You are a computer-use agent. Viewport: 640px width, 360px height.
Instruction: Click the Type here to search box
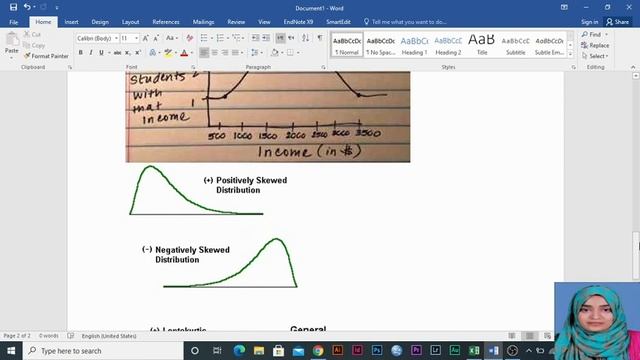[x=103, y=351]
